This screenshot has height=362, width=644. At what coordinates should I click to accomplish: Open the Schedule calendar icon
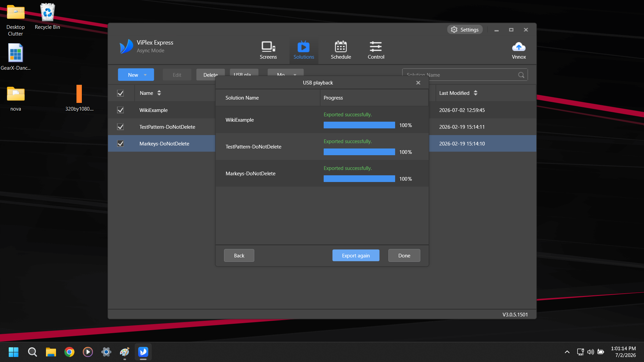tap(341, 47)
